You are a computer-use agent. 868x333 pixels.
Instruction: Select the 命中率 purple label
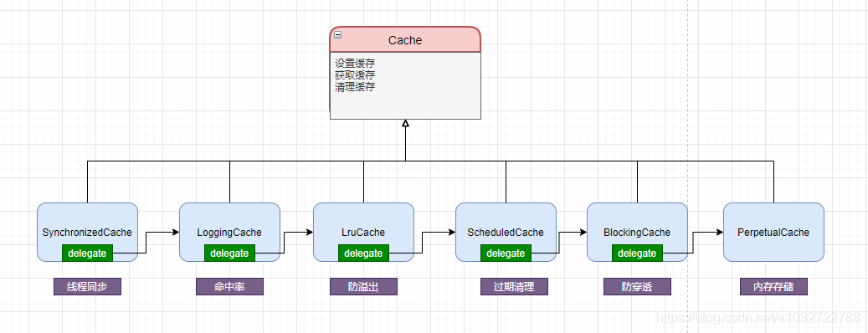(x=229, y=286)
